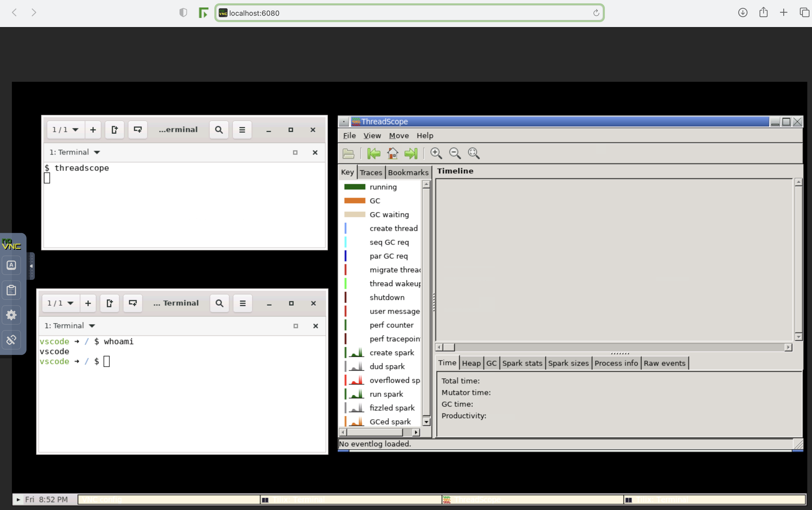This screenshot has width=812, height=510.
Task: Switch to the Spark stats tab
Action: coord(522,363)
